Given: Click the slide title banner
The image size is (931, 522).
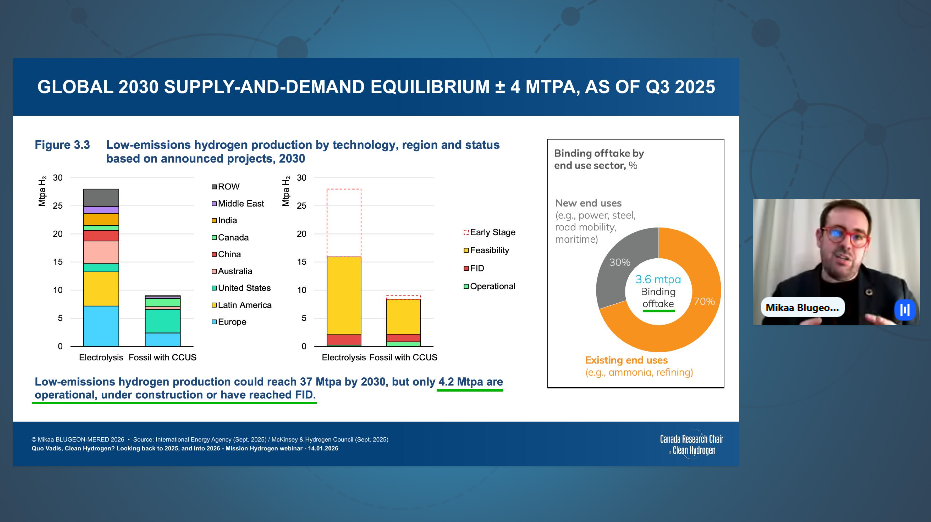Looking at the screenshot, I should [x=376, y=87].
